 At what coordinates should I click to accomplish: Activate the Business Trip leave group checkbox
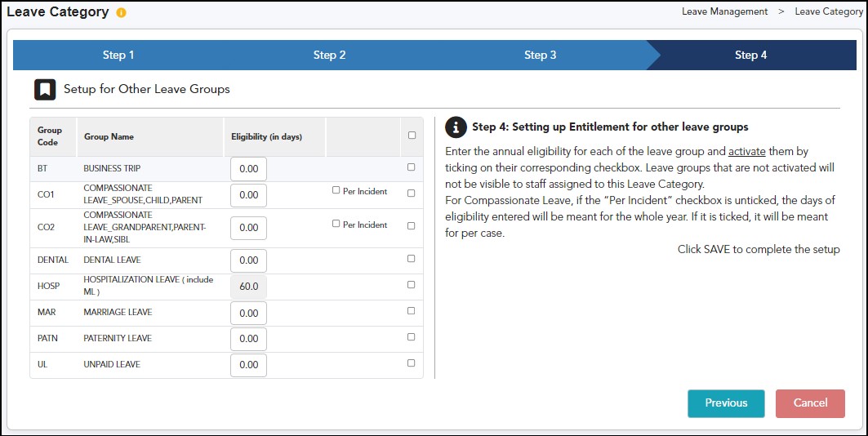tap(412, 167)
